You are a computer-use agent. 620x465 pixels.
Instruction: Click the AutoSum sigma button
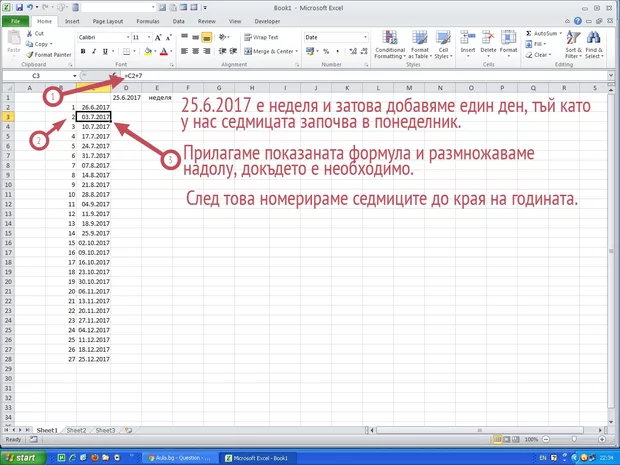tap(544, 34)
